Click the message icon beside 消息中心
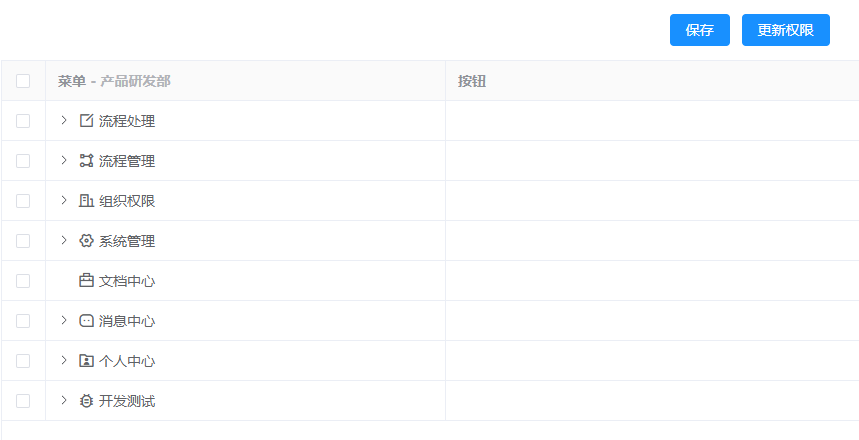Image resolution: width=859 pixels, height=440 pixels. pos(86,321)
